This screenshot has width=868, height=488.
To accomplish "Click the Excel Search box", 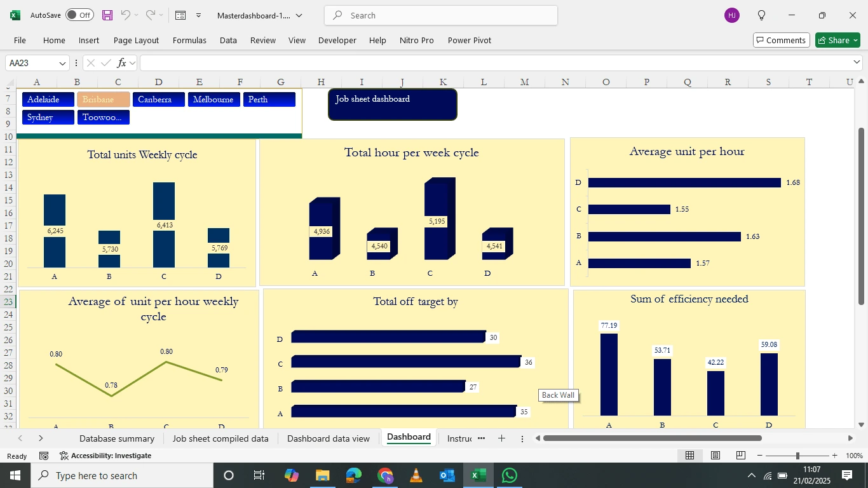I will [441, 15].
